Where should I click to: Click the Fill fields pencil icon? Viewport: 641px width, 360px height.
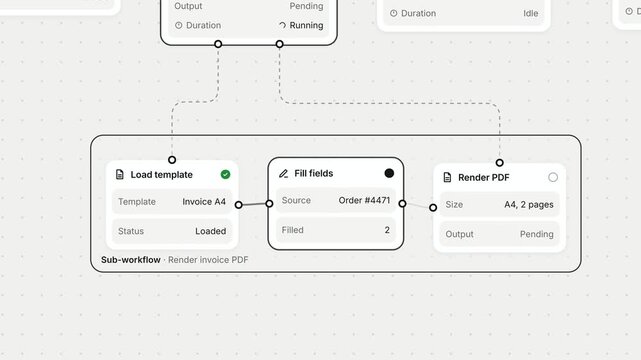pos(283,174)
